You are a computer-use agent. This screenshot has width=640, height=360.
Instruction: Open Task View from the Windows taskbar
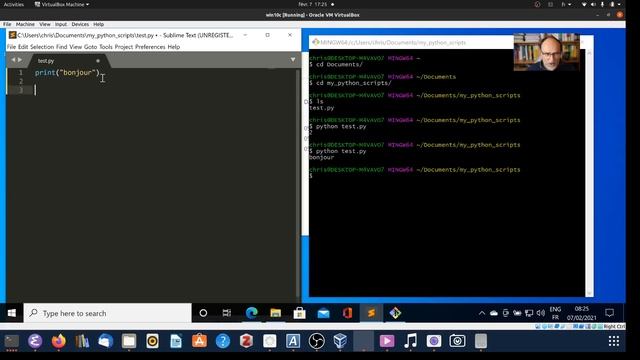[227, 313]
